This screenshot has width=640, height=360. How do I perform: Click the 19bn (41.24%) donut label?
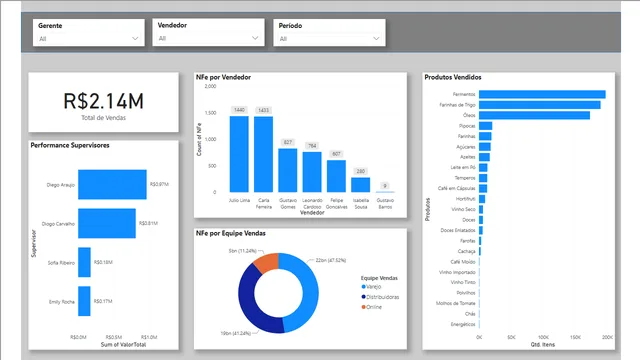236,333
